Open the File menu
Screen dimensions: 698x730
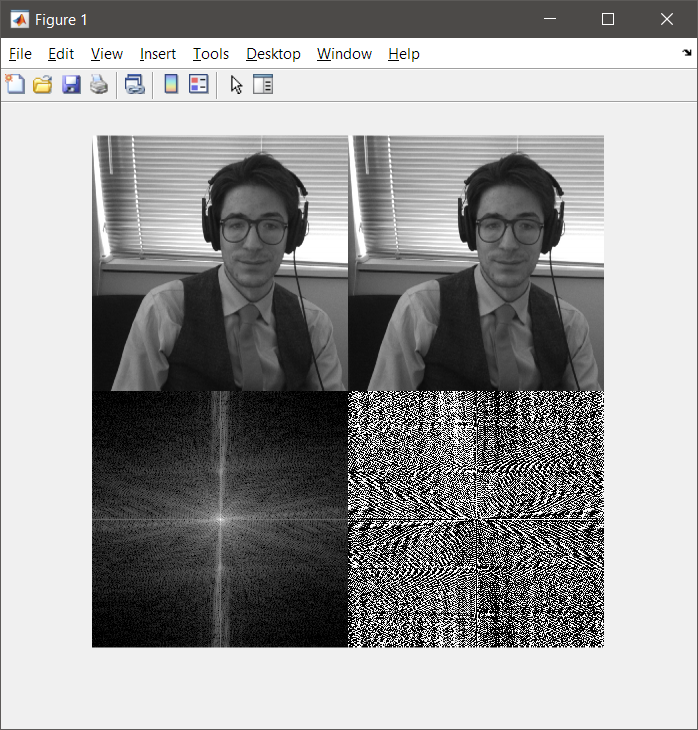tap(20, 54)
